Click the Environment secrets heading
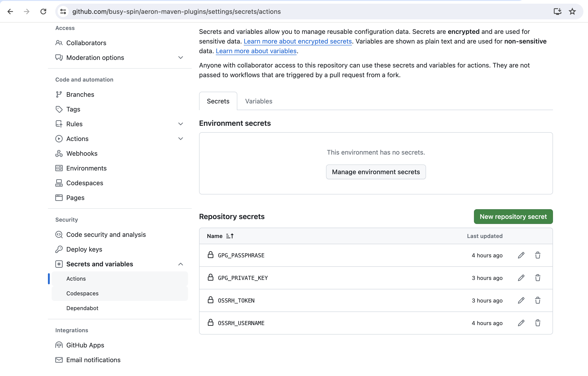 [x=235, y=123]
